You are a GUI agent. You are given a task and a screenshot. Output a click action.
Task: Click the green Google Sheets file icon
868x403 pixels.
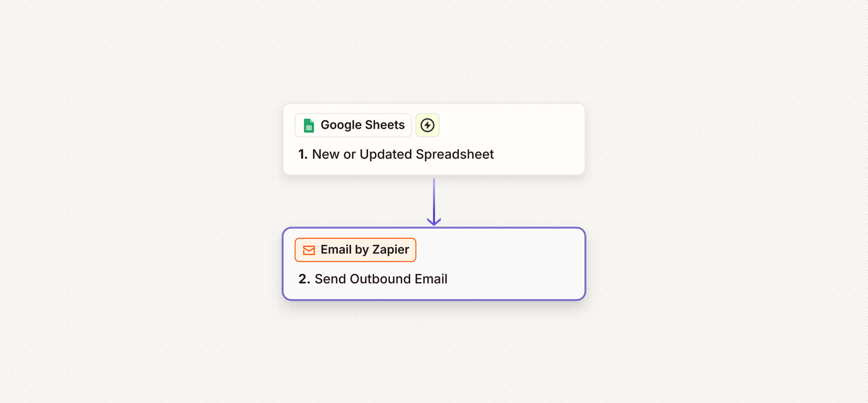click(x=309, y=125)
